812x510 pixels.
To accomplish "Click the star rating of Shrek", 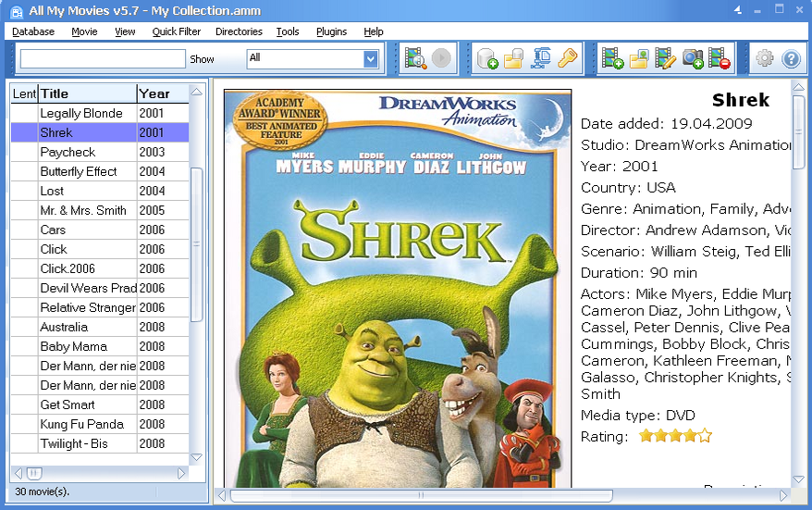I will point(675,436).
